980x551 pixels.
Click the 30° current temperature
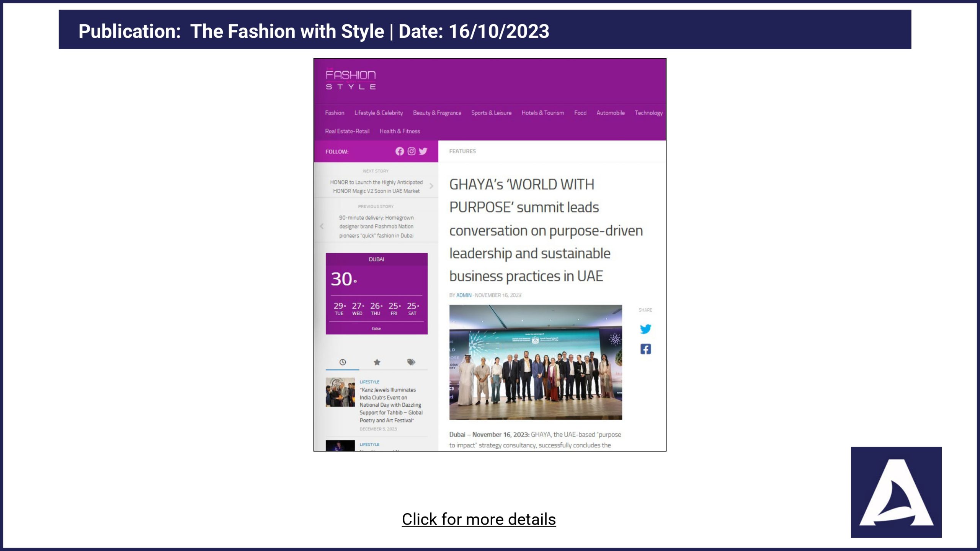pyautogui.click(x=343, y=279)
